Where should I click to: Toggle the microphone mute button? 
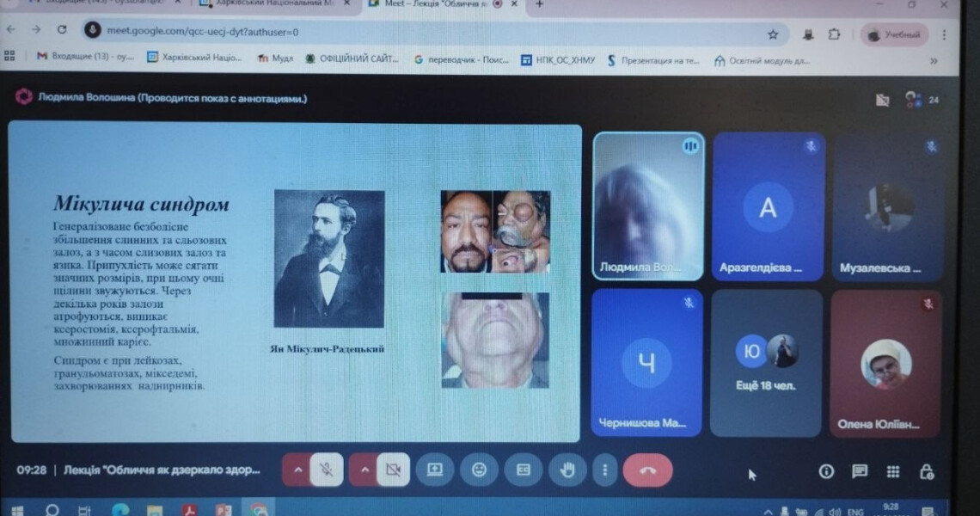point(326,470)
